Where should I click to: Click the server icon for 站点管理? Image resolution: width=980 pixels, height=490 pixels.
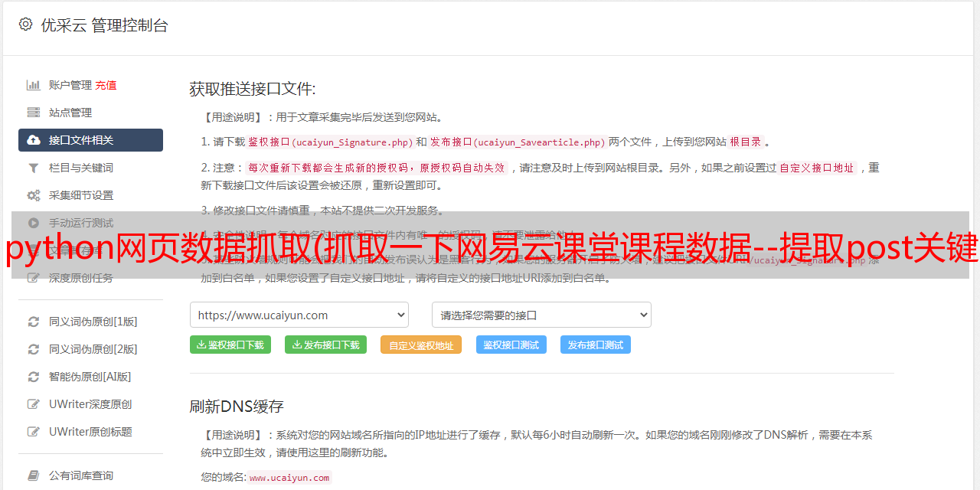pos(34,113)
